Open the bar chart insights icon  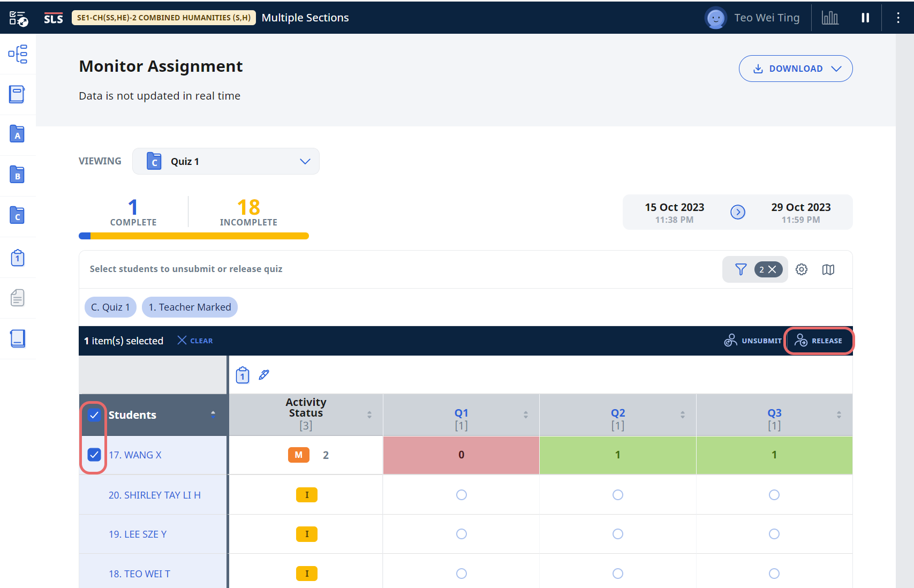(830, 18)
